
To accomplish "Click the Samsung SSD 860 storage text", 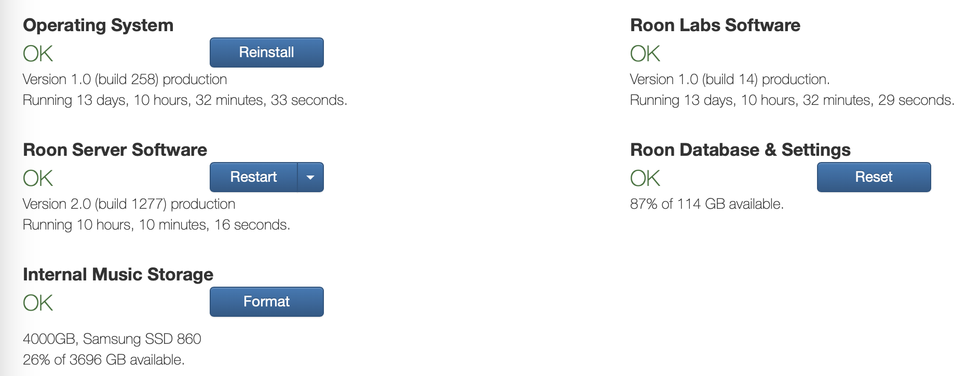I will click(112, 339).
